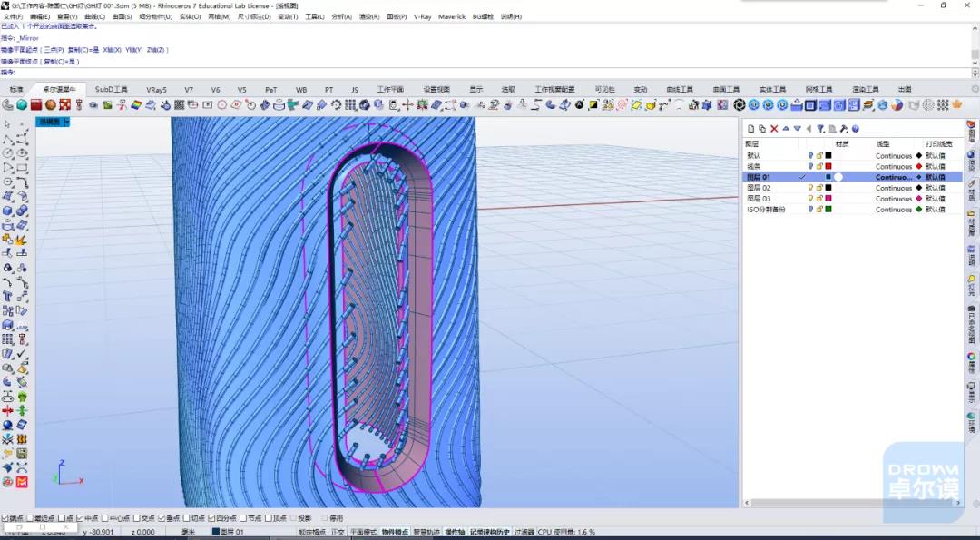Toggle the 最近点 osnap checkbox

(30, 519)
